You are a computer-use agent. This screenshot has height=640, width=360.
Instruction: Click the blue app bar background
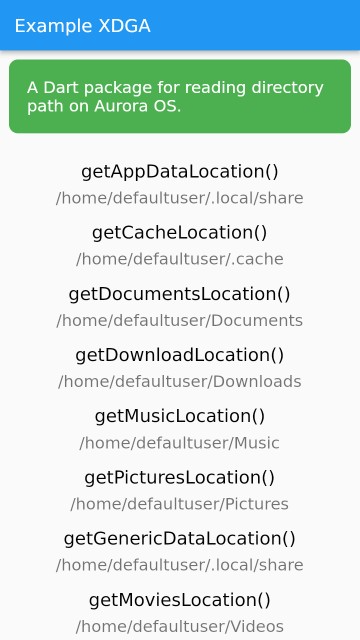tap(253, 25)
